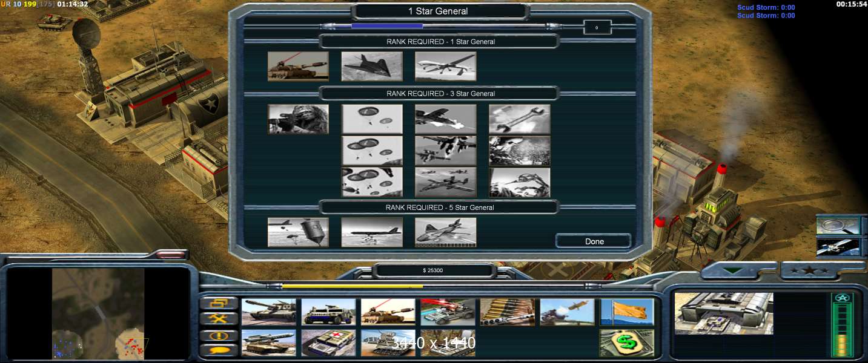Select the wrench Emergency Repair ability
The width and height of the screenshot is (868, 363).
click(x=519, y=119)
